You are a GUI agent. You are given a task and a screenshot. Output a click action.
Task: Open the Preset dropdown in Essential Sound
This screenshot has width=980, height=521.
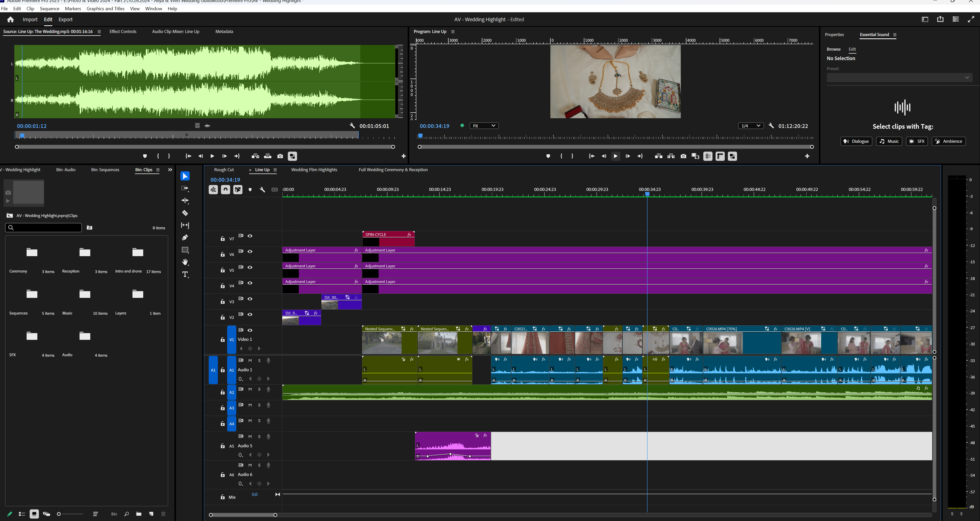(x=900, y=77)
